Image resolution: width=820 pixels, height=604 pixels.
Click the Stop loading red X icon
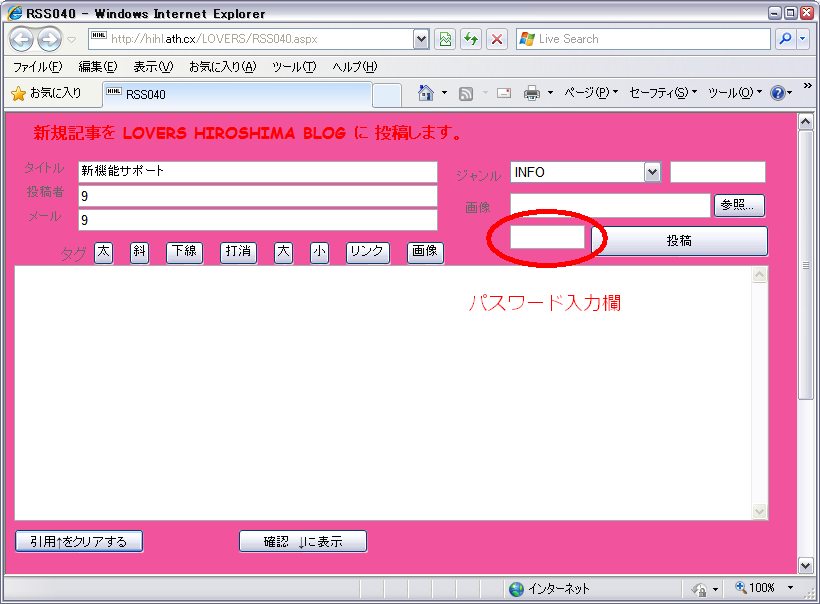(496, 39)
